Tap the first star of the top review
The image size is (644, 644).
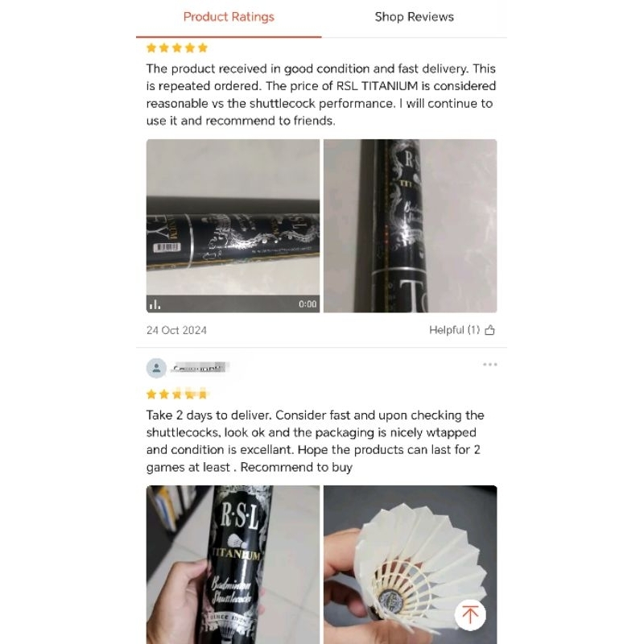pyautogui.click(x=151, y=48)
